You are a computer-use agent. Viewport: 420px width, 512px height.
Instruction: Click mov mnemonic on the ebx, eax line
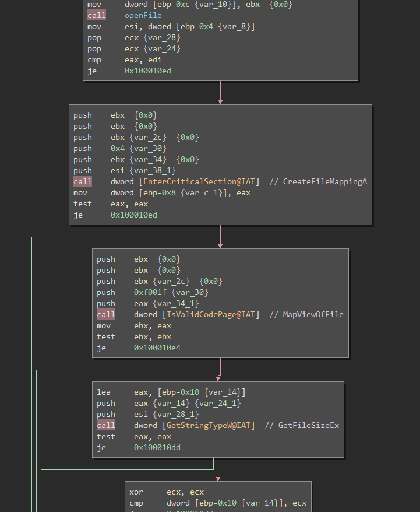[104, 325]
